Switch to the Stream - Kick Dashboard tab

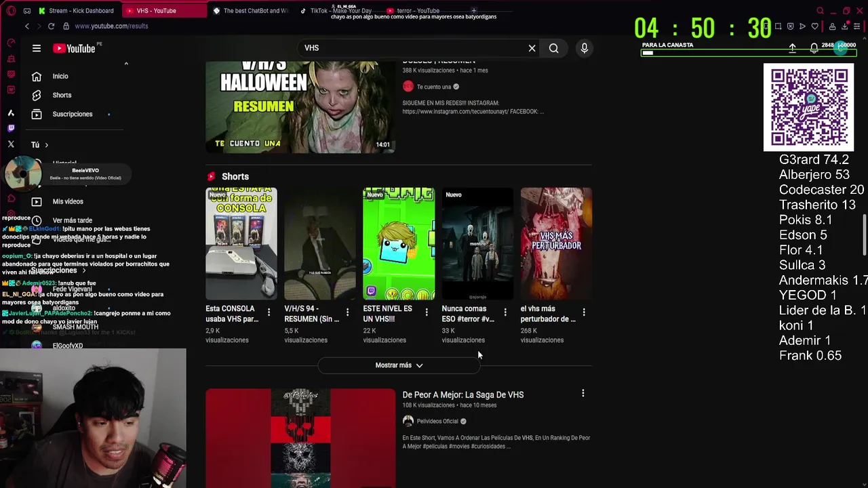tap(76, 11)
